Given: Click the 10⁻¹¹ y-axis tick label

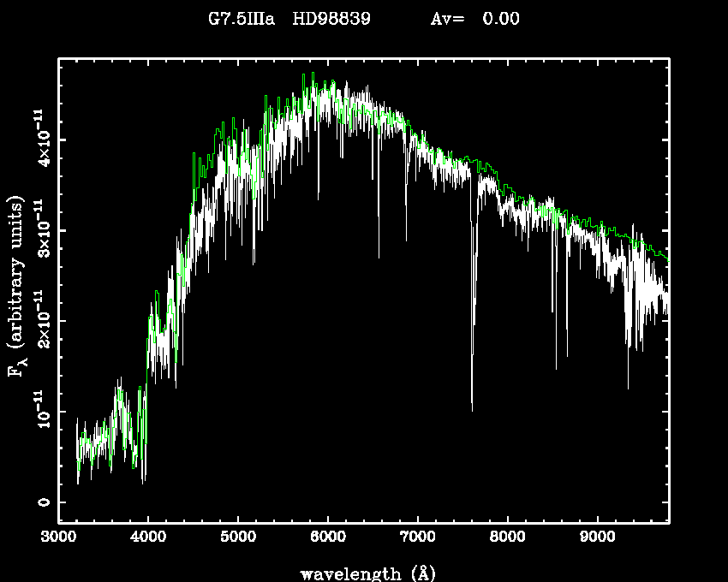Looking at the screenshot, I should pyautogui.click(x=41, y=411).
